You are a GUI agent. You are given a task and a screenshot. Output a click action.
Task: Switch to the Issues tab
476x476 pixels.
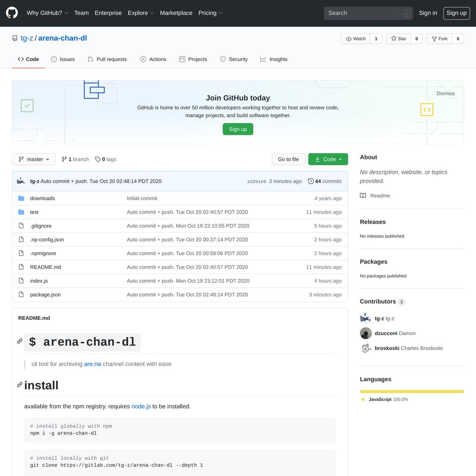pos(63,59)
